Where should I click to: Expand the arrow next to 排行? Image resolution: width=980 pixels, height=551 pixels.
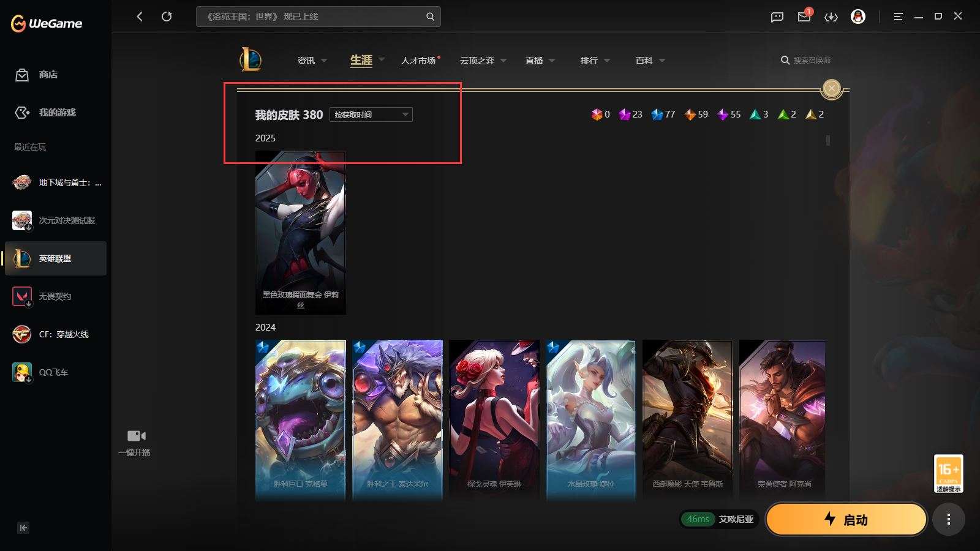pos(607,61)
